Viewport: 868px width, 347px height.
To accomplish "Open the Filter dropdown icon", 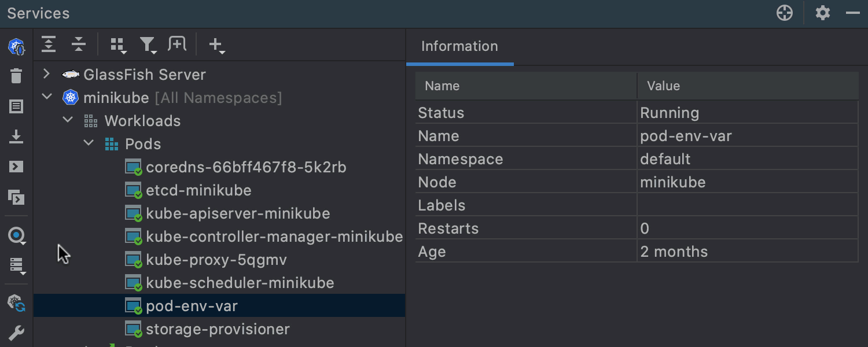I will [148, 46].
